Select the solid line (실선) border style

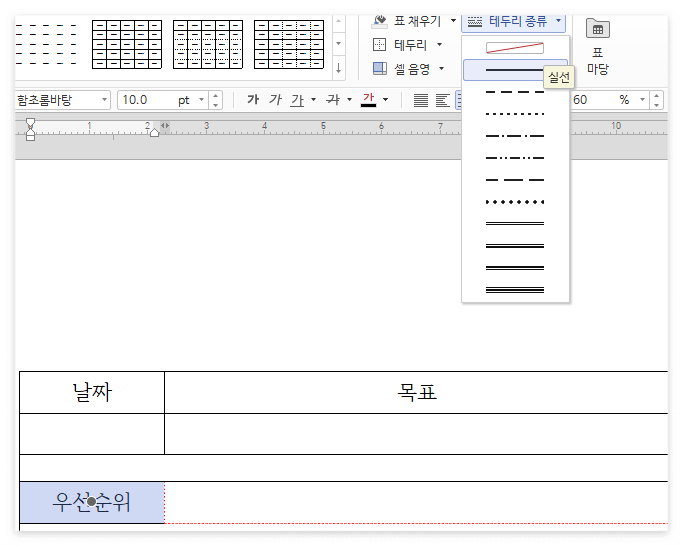click(515, 70)
